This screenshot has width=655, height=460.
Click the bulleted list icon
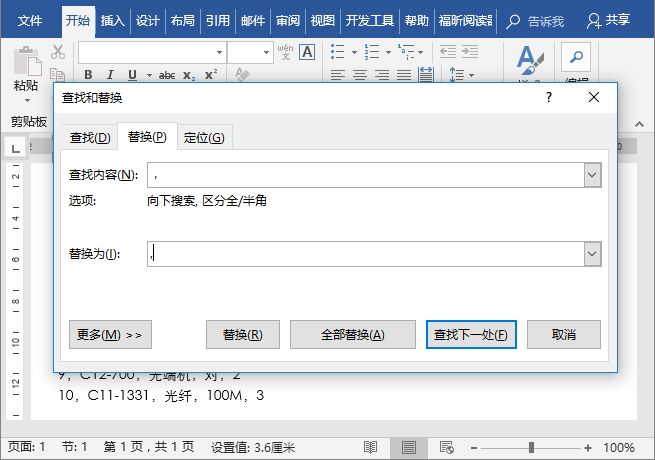338,52
